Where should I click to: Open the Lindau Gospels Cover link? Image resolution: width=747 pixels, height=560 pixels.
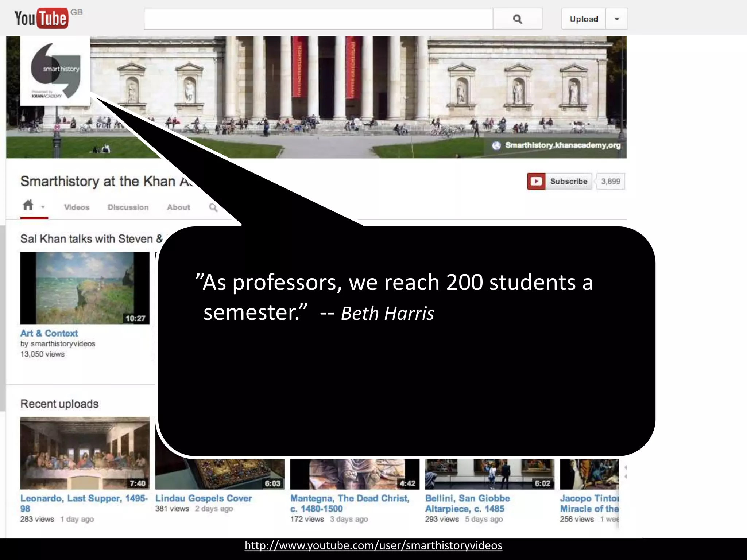click(204, 498)
